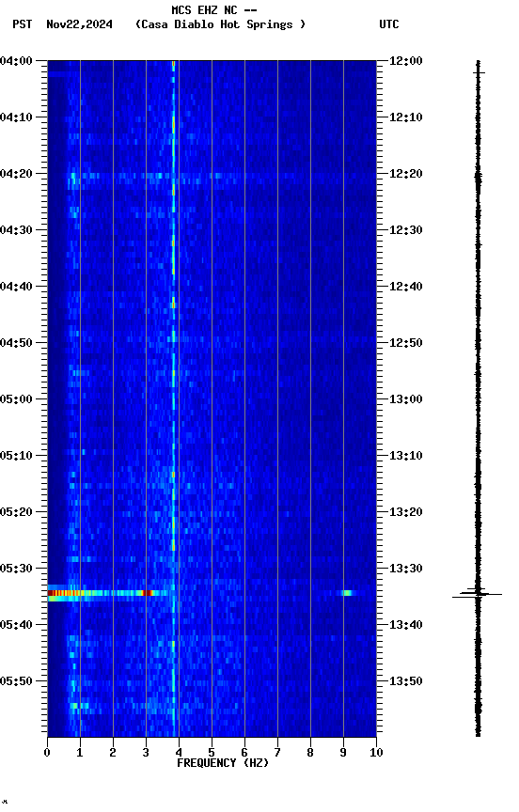The image size is (519, 812).
Task: Click the '04:10' PST time label
Action: click(16, 117)
